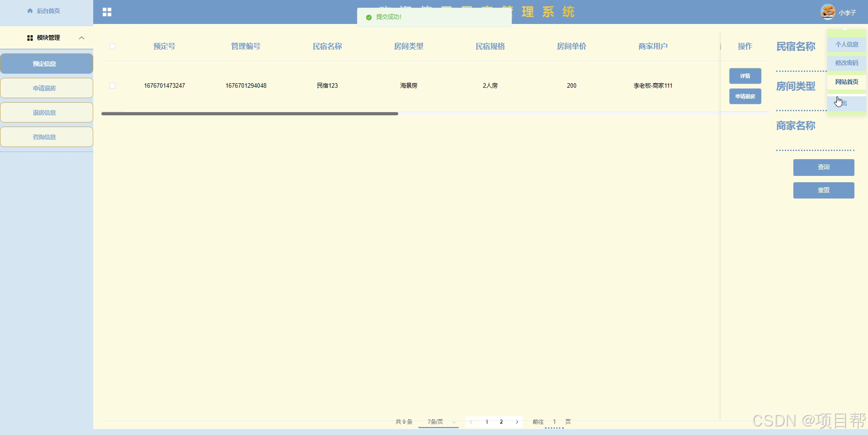Select 网站首页 in user dropdown

(847, 82)
